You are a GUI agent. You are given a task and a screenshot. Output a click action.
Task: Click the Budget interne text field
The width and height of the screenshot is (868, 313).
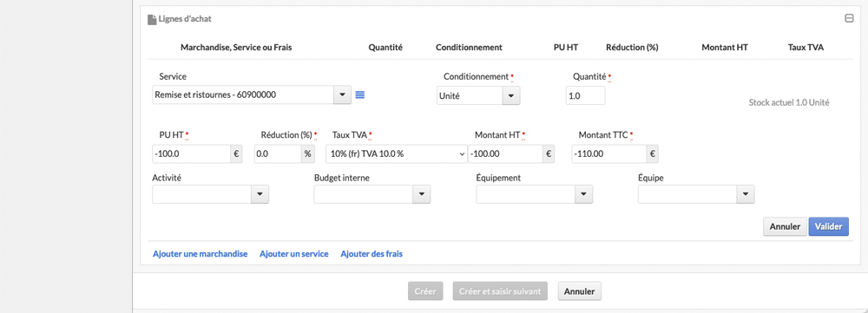tap(364, 194)
